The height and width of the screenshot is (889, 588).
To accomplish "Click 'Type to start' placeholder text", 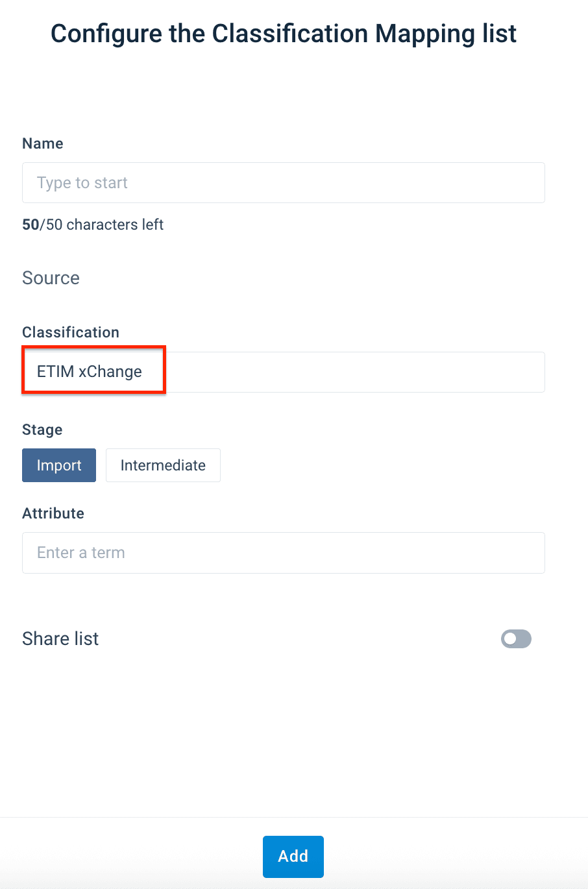I will pos(82,183).
